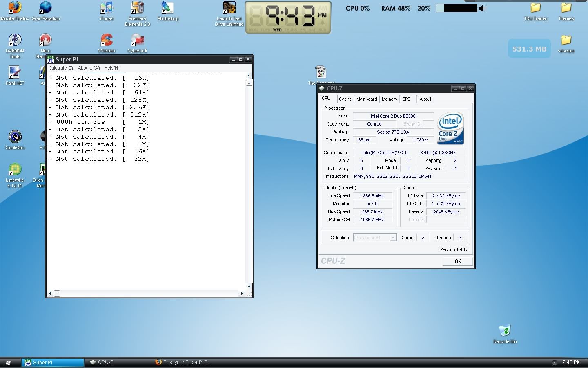Click the Voltage value 1.280 v
The height and width of the screenshot is (368, 588).
[420, 140]
